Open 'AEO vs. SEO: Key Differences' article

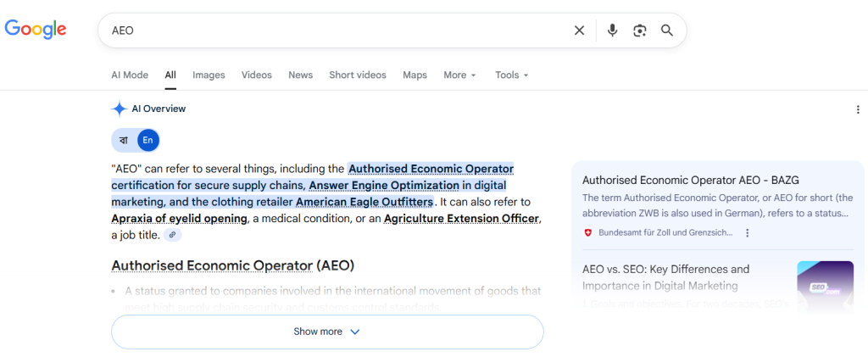pyautogui.click(x=666, y=277)
